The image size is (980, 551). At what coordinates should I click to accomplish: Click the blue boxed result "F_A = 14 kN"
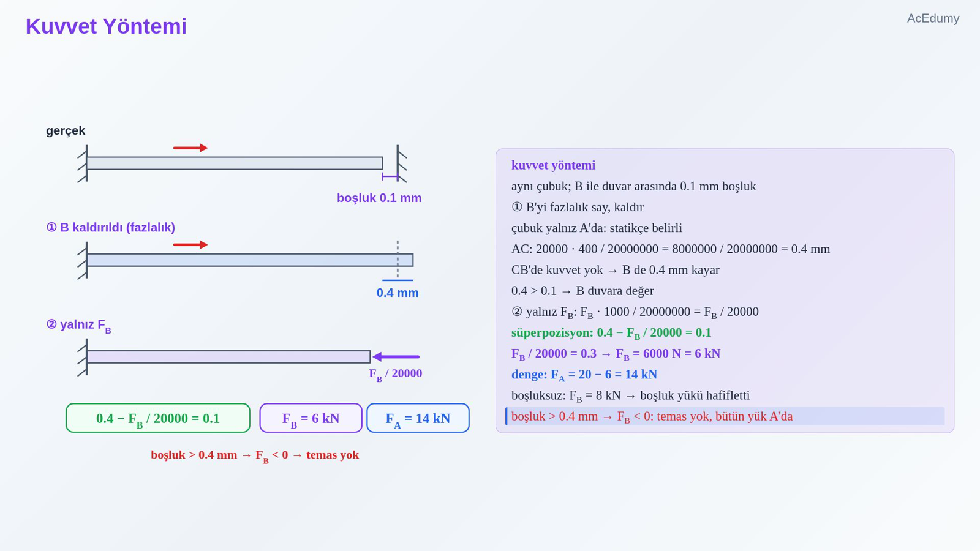[418, 418]
